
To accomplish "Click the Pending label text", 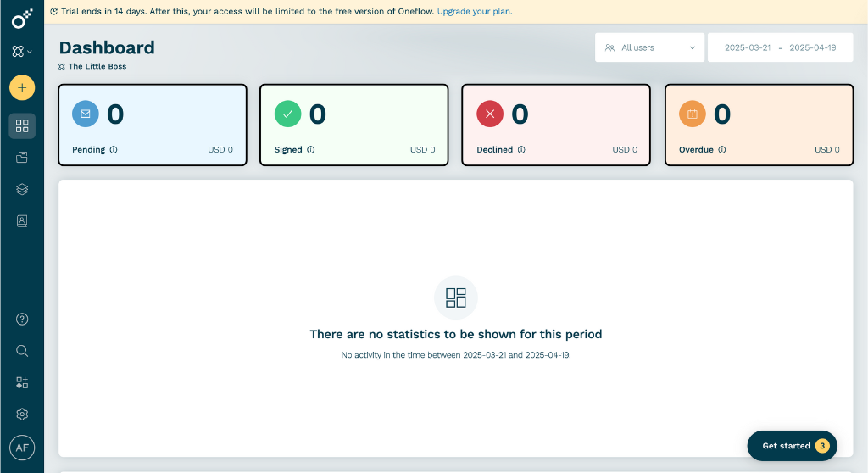I will 88,149.
